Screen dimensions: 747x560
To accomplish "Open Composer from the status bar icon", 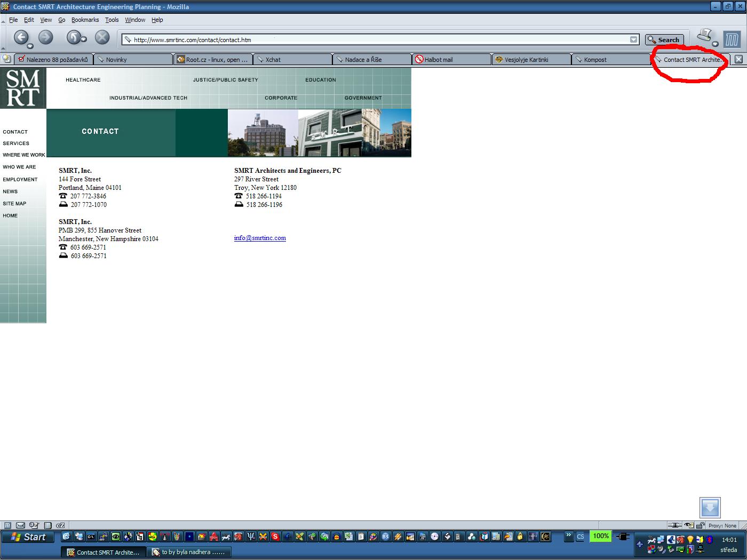I will point(34,525).
